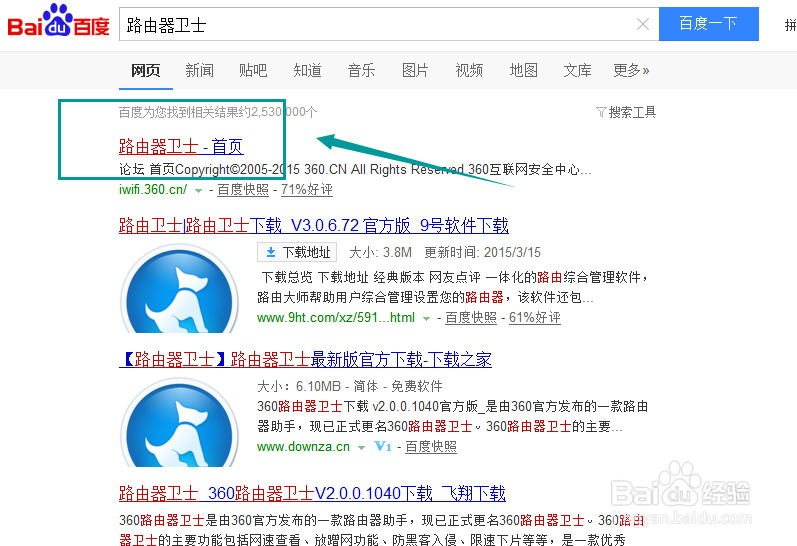This screenshot has width=797, height=546.
Task: Click the 下载地址 download button
Action: click(x=297, y=252)
